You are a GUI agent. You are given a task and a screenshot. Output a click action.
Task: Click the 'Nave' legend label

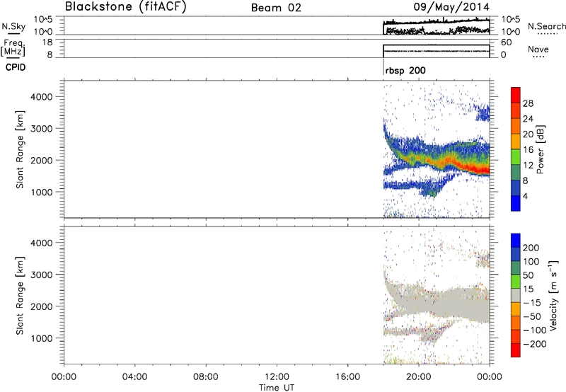[538, 49]
